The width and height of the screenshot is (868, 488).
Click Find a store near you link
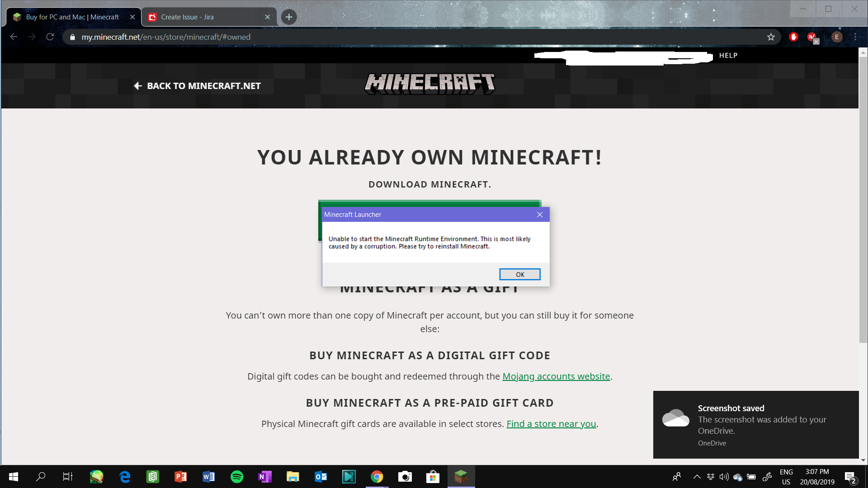coord(551,424)
